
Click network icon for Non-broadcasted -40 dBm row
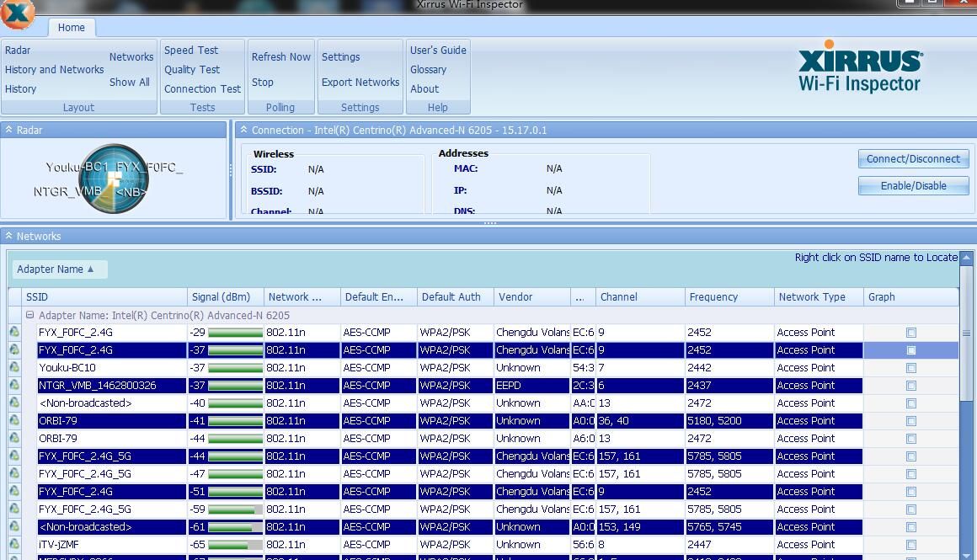pos(14,403)
